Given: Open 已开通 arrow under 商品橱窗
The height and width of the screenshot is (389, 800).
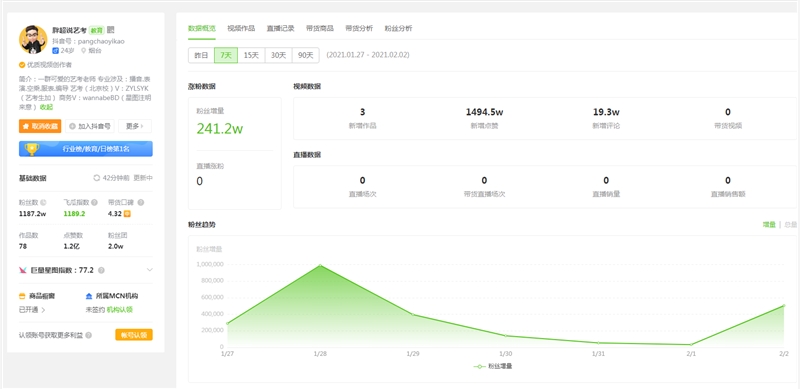Looking at the screenshot, I should pos(43,310).
